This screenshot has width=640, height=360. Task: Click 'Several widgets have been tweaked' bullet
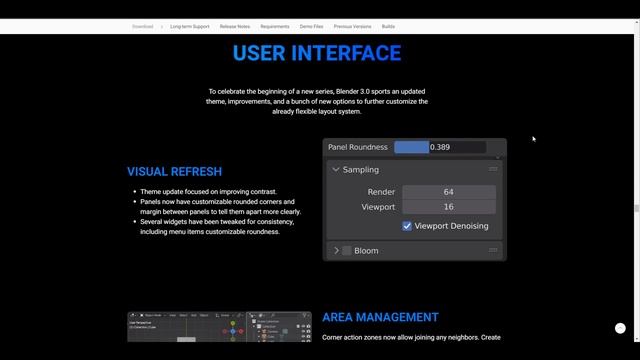coord(217,227)
